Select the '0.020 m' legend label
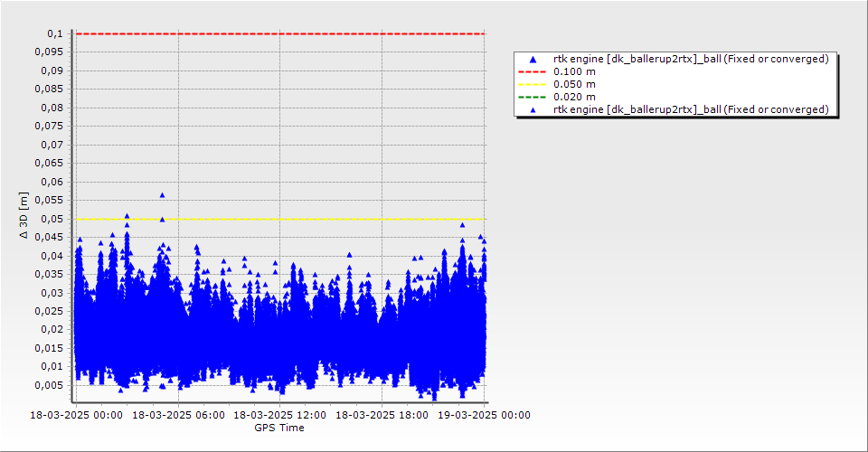This screenshot has width=868, height=452. tap(574, 98)
